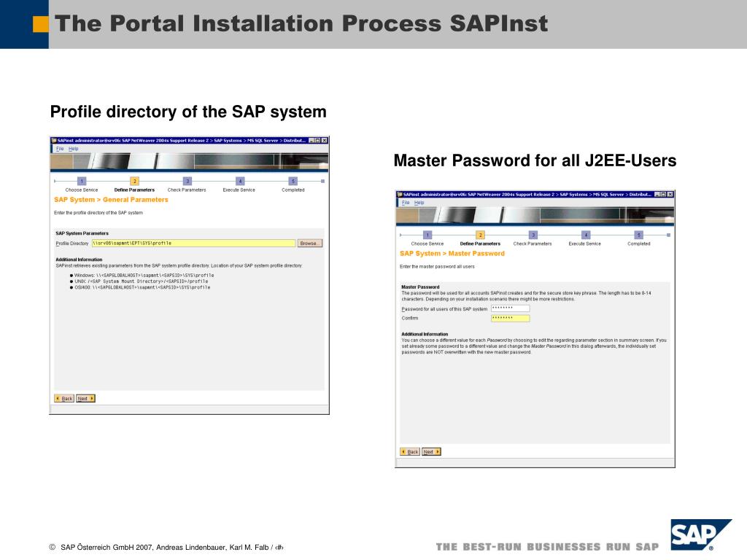Select step 3 Check Parameters in Master Password window
This screenshot has height=560, width=747.
coord(533,235)
